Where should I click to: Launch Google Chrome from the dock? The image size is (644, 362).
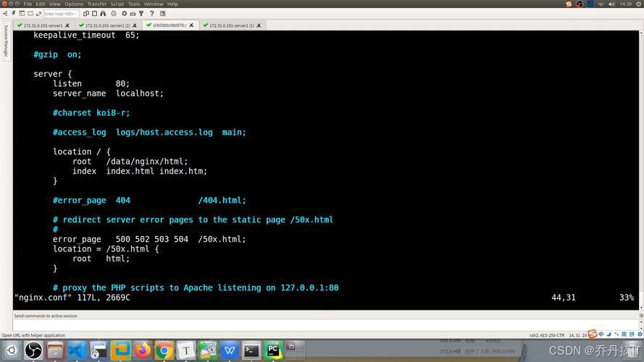coord(164,350)
